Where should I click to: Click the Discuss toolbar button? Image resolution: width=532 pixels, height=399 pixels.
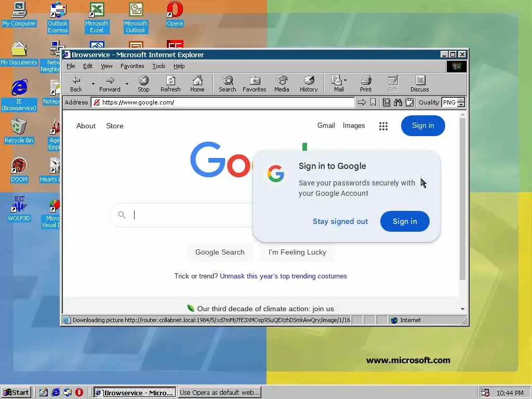pyautogui.click(x=420, y=84)
